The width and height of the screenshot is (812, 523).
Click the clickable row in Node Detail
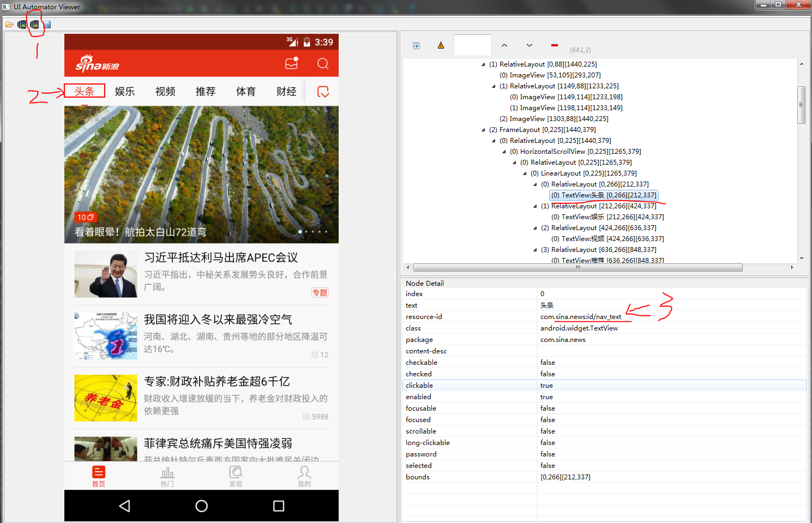pyautogui.click(x=469, y=385)
